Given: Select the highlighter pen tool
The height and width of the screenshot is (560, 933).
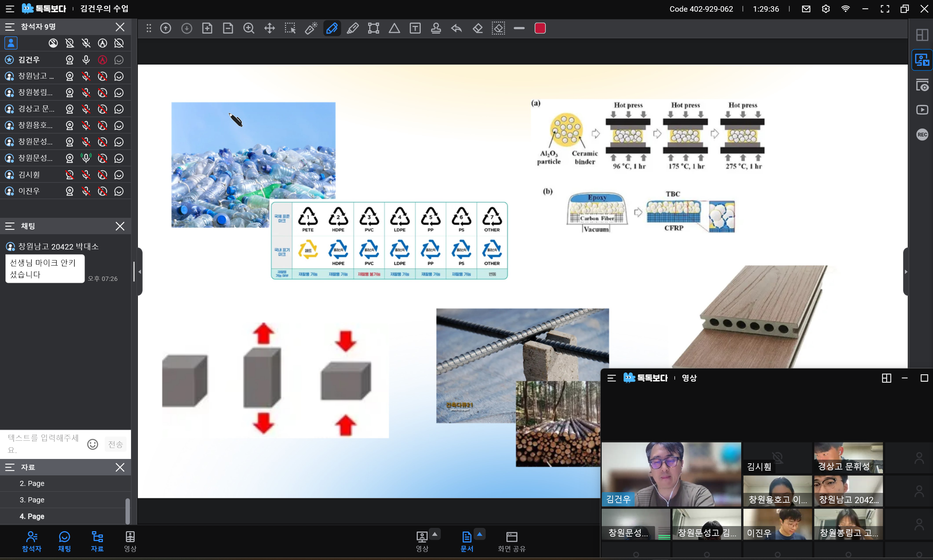Looking at the screenshot, I should [352, 28].
